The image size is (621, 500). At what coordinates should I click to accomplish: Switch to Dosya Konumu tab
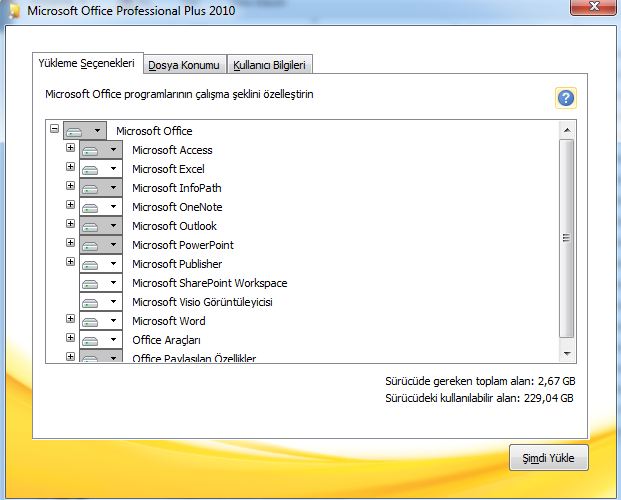(184, 65)
